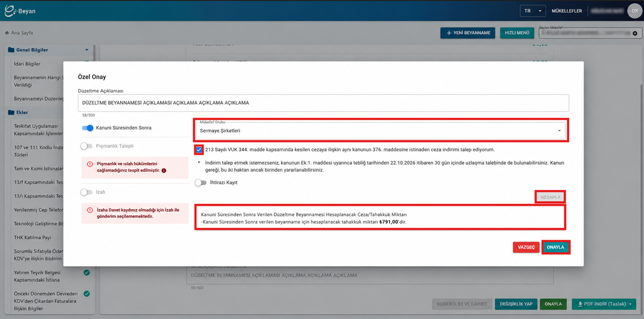
Task: Click the e-Beyan logo
Action: pyautogui.click(x=19, y=11)
